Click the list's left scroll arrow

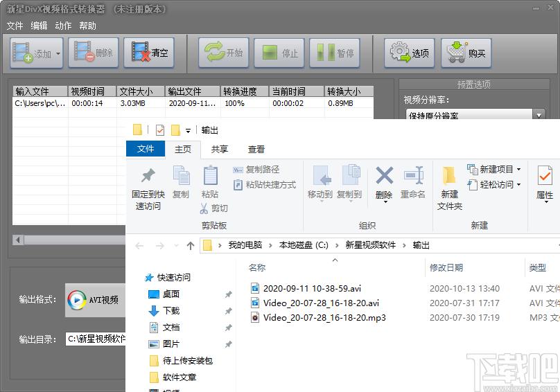pos(18,240)
